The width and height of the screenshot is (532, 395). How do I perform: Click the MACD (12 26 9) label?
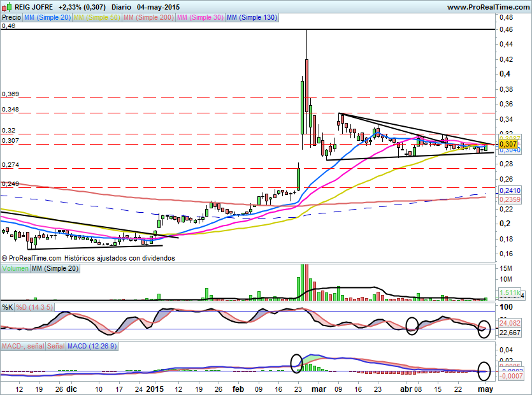(92, 345)
